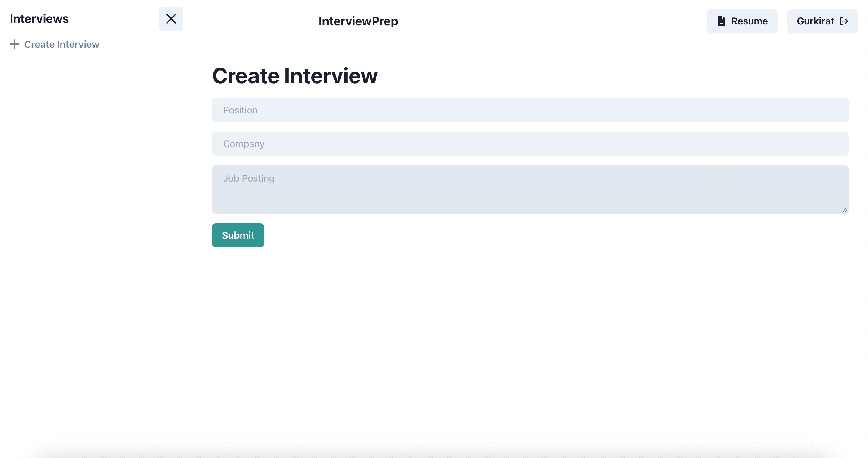868x458 pixels.
Task: Focus the Company input field
Action: point(530,144)
